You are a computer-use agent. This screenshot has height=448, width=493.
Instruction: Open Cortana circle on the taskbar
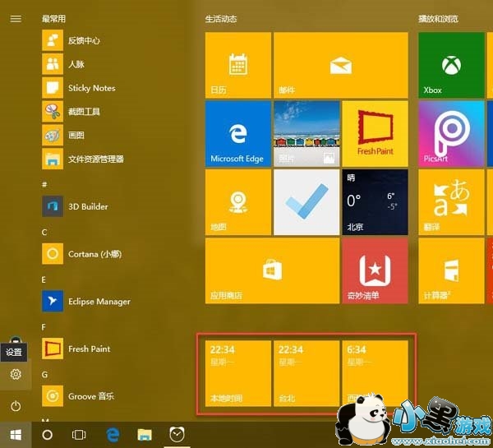click(x=47, y=435)
